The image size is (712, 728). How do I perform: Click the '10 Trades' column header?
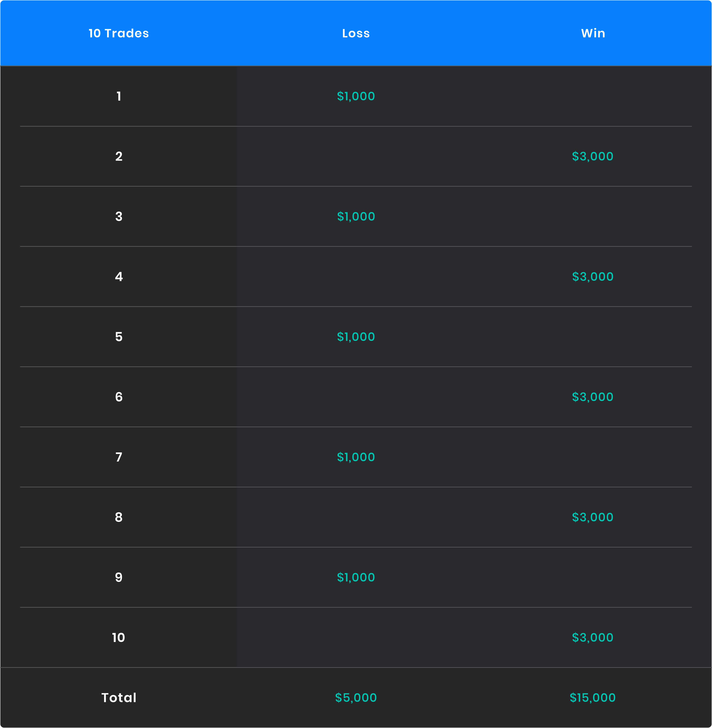pos(119,33)
